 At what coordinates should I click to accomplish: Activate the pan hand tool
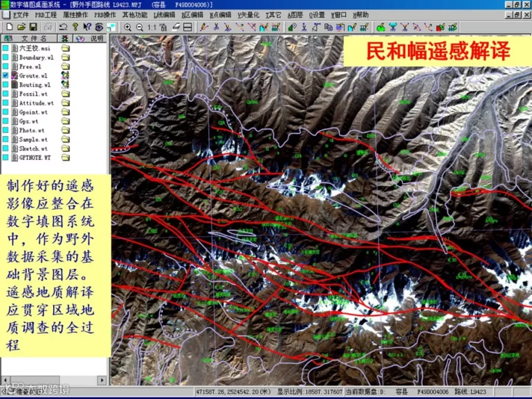(x=163, y=27)
